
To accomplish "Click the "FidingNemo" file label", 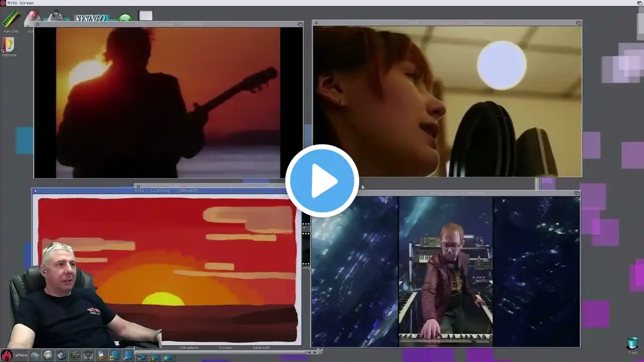I will [x=189, y=348].
